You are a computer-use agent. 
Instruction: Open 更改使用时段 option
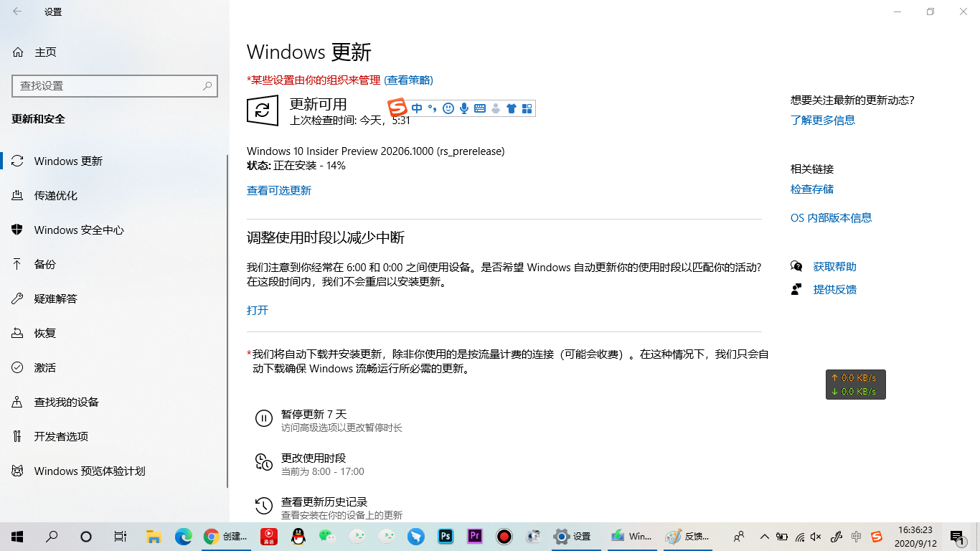[314, 458]
